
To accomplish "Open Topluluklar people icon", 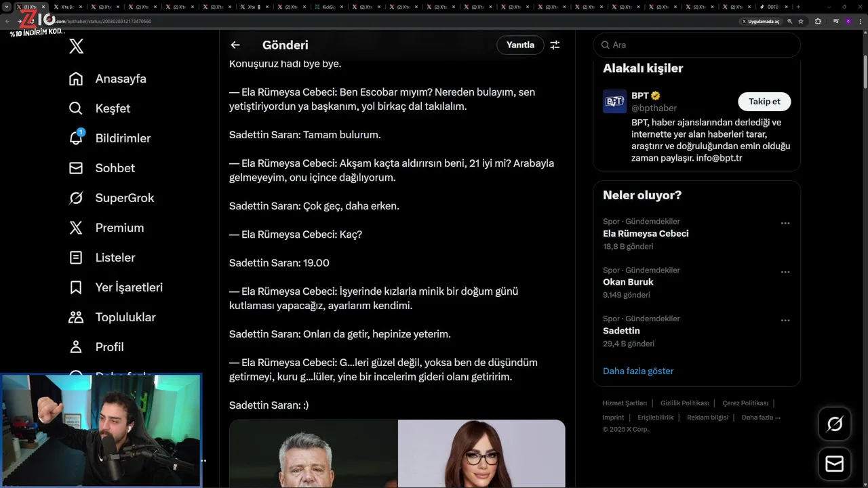I will click(x=76, y=317).
